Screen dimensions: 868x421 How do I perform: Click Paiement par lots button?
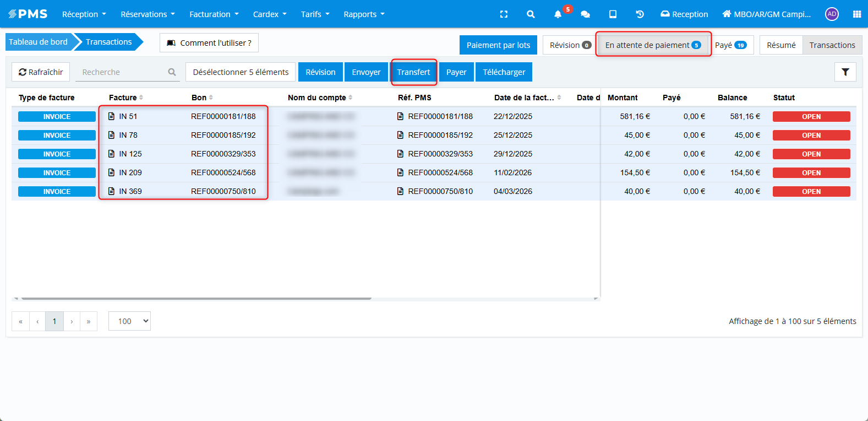click(x=498, y=45)
